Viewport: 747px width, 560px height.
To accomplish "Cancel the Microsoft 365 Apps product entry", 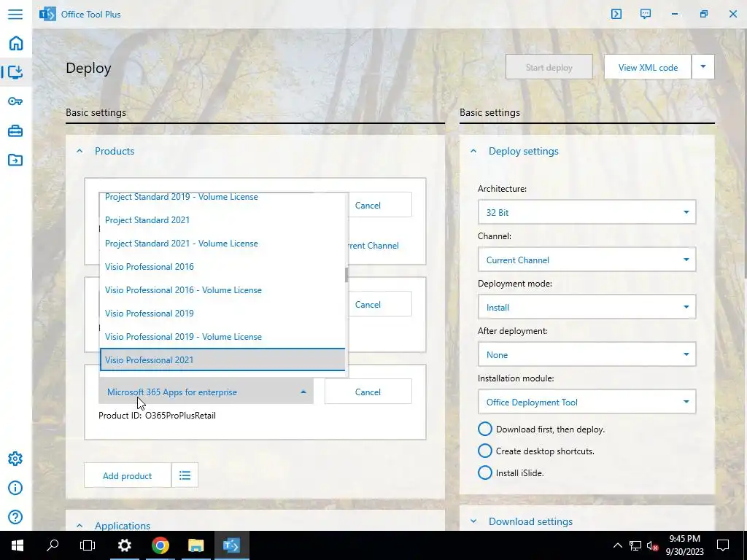I will click(x=368, y=392).
